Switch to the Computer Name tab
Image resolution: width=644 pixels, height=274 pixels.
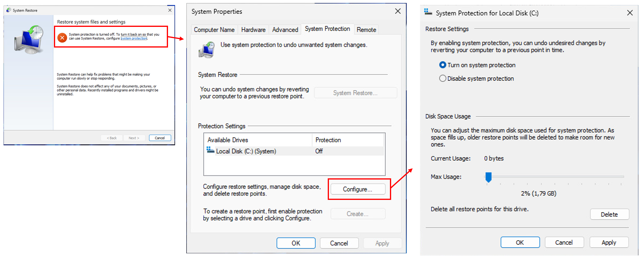pos(214,30)
